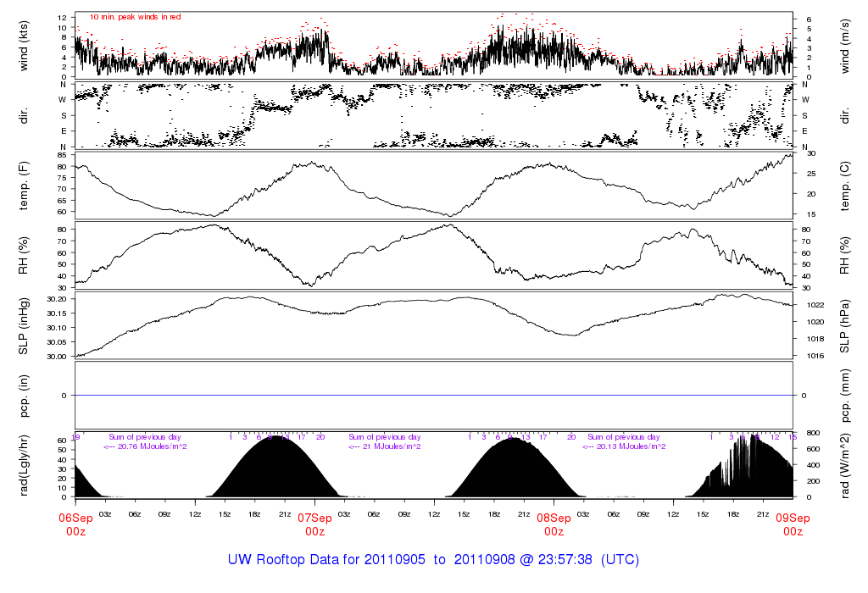The image size is (868, 593).
Task: Select the 'rad(Lgly/hr)' axis label
Action: (x=23, y=466)
